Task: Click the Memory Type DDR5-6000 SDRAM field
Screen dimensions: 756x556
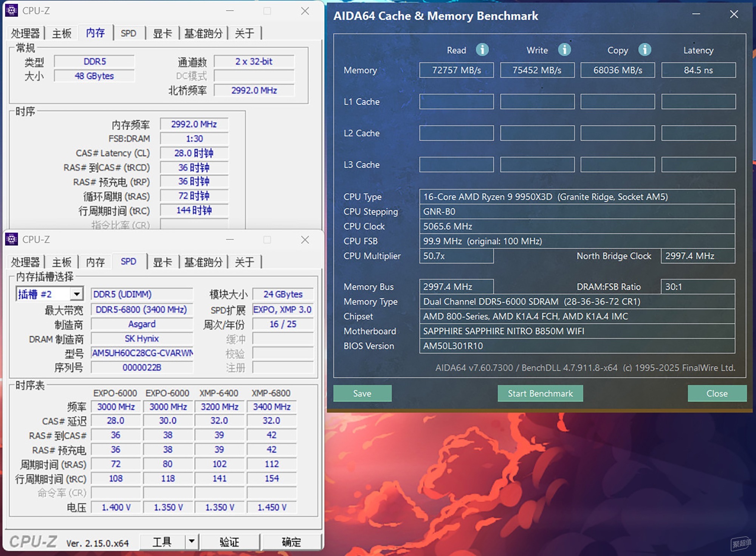Action: pyautogui.click(x=577, y=301)
